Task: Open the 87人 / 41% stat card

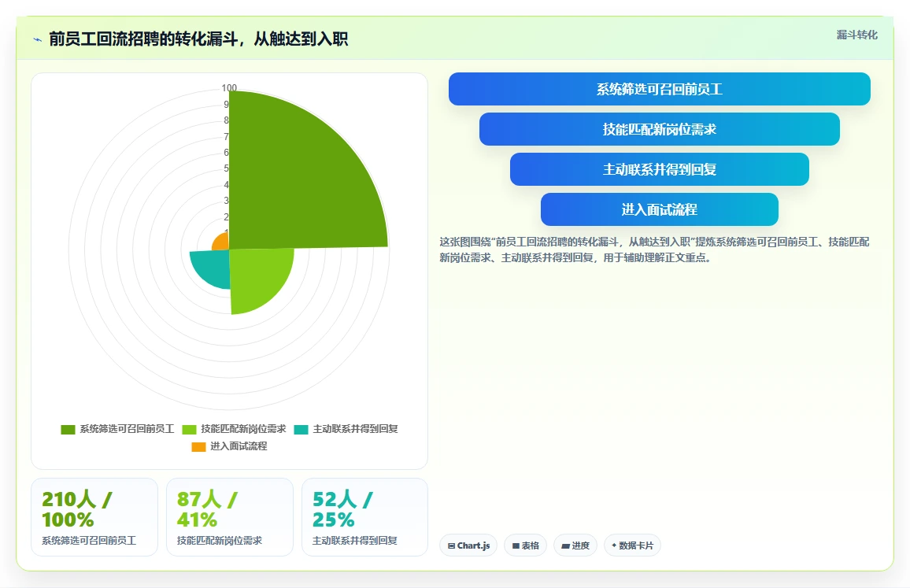Action: pyautogui.click(x=230, y=517)
